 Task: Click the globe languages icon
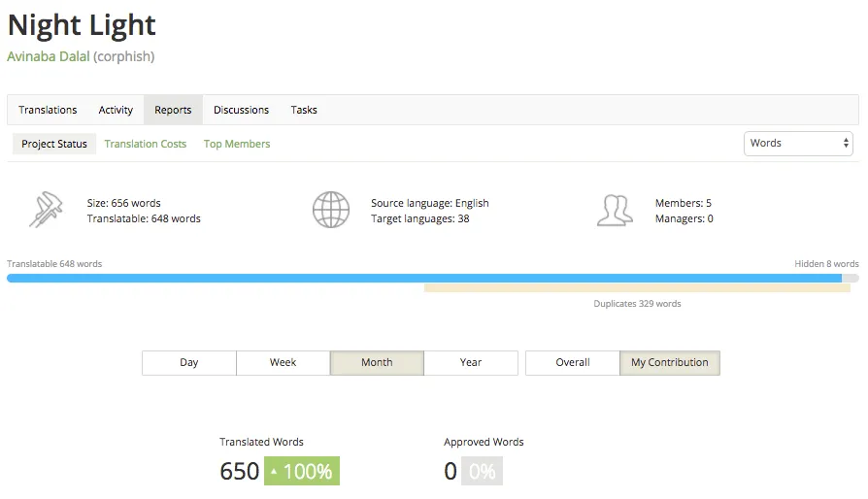(x=330, y=210)
